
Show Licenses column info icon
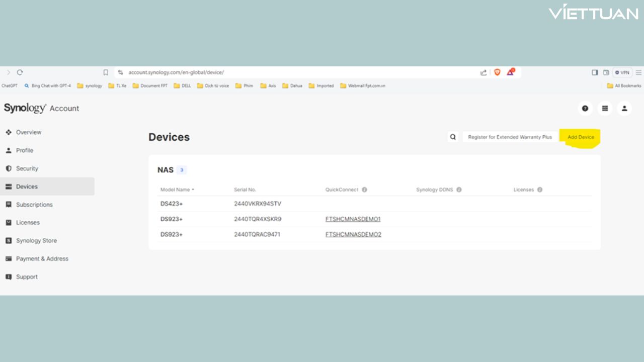coord(539,190)
